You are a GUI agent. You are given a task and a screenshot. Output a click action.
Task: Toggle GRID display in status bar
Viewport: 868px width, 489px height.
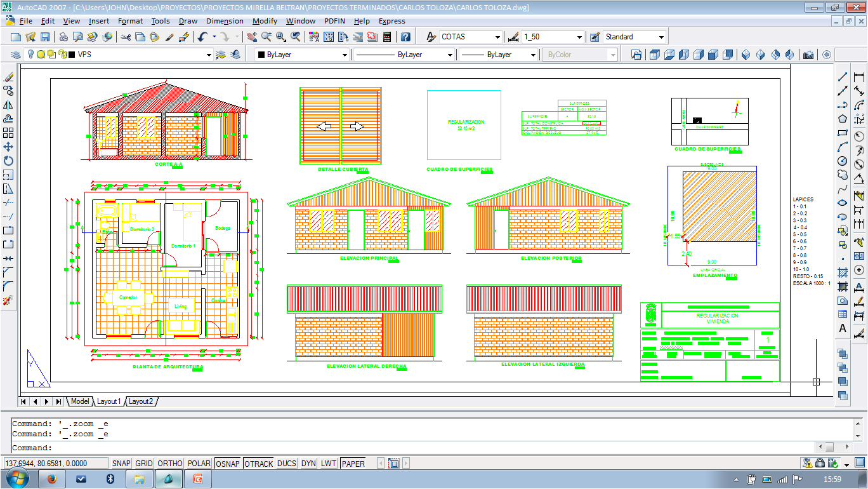click(144, 464)
